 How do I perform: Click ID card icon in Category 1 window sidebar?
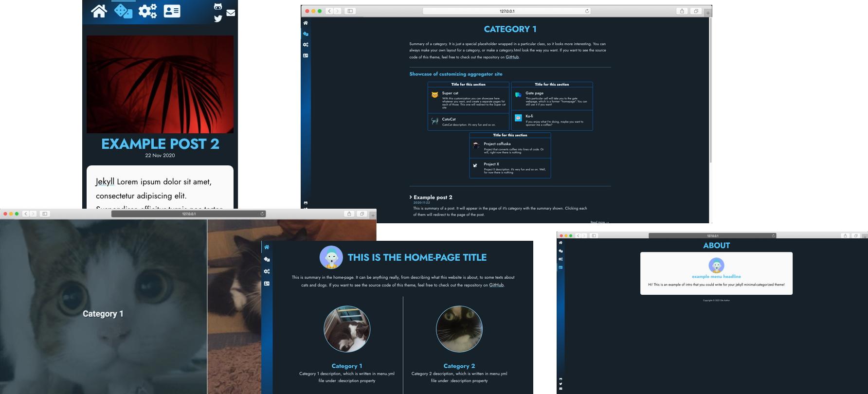[x=306, y=55]
